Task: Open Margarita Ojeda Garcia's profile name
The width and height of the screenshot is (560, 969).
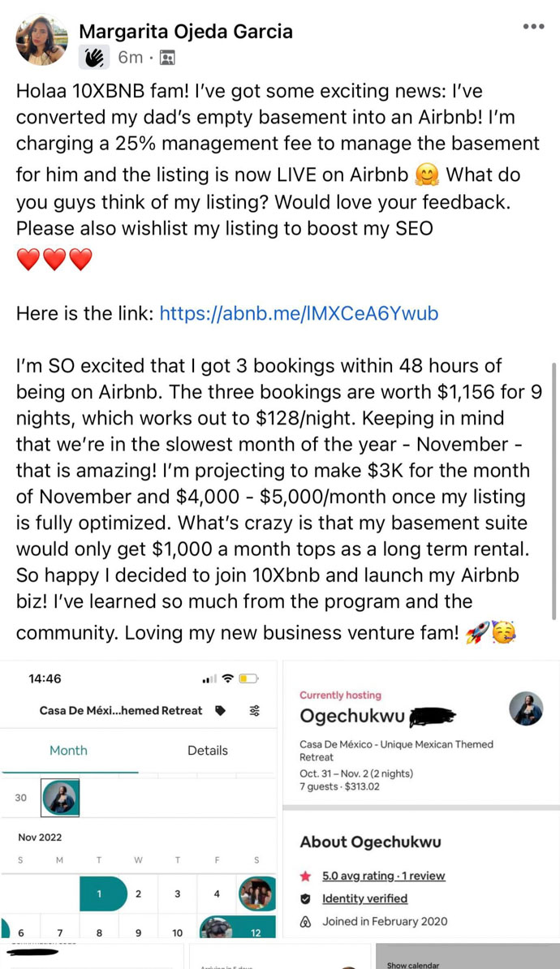Action: point(186,32)
